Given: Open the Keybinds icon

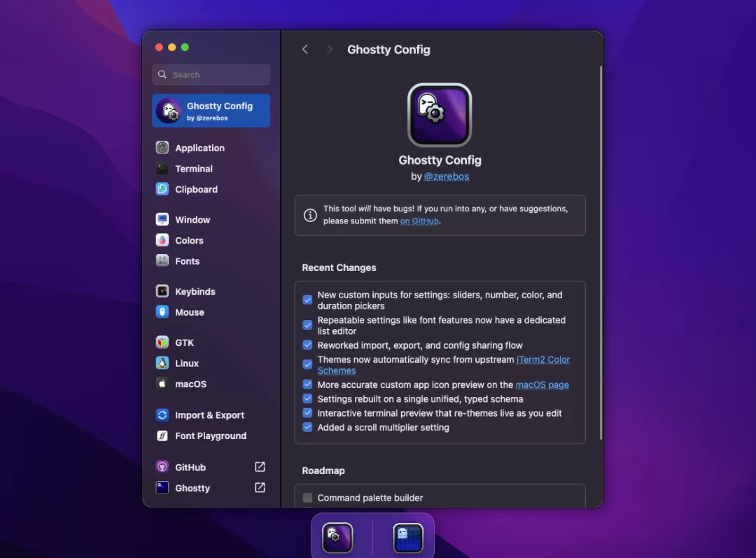Looking at the screenshot, I should [x=162, y=291].
